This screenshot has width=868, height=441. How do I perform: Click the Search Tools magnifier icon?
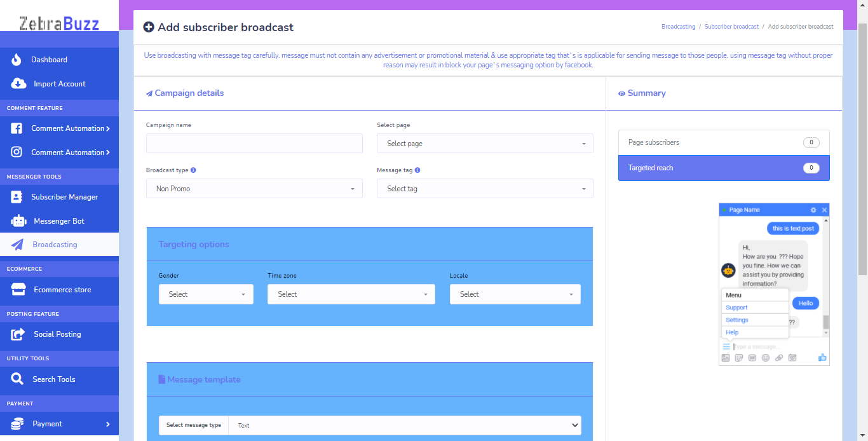[18, 379]
